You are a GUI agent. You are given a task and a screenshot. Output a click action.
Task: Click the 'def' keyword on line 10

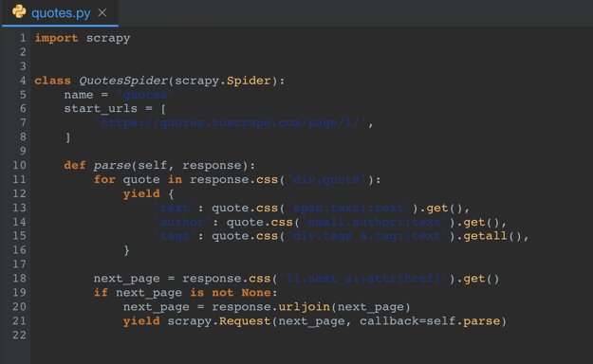(x=75, y=165)
